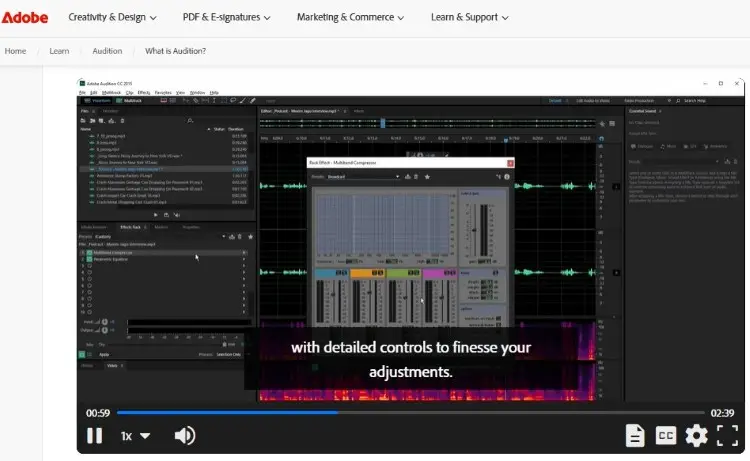The image size is (750, 461).
Task: Pause the video playback
Action: tap(94, 436)
